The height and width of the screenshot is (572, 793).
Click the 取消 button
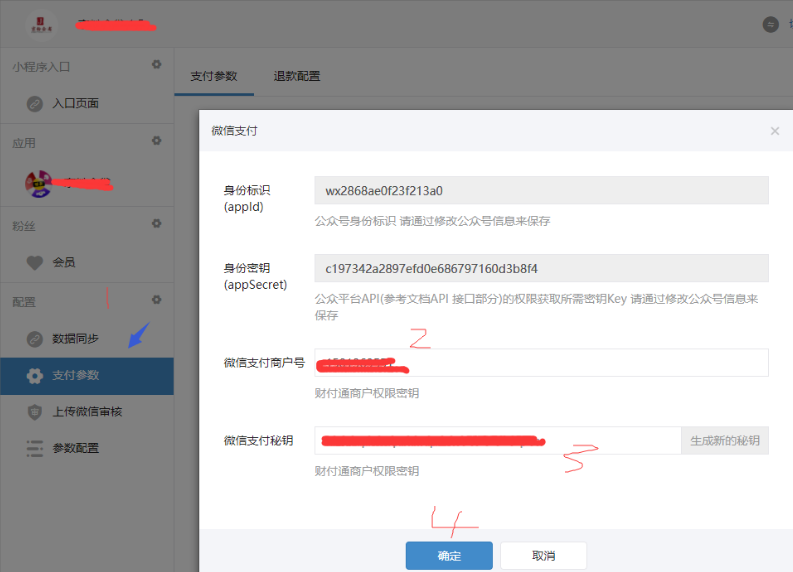point(543,556)
